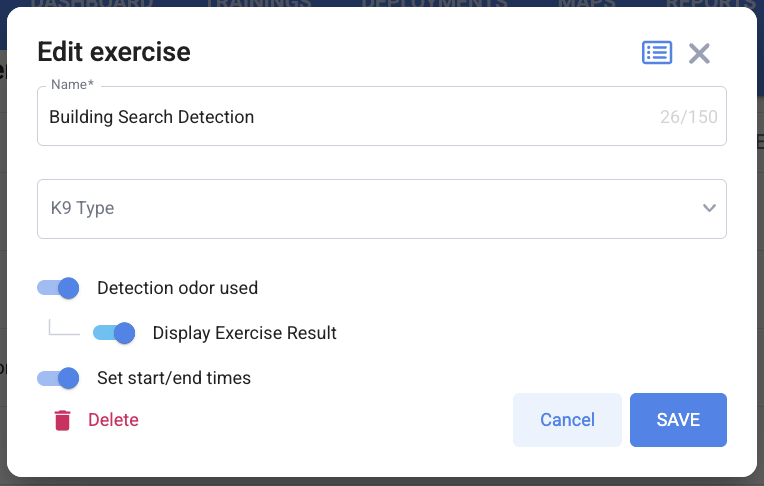Toggle the Set start/end times switch
Screen dimensions: 764x486
tap(58, 378)
